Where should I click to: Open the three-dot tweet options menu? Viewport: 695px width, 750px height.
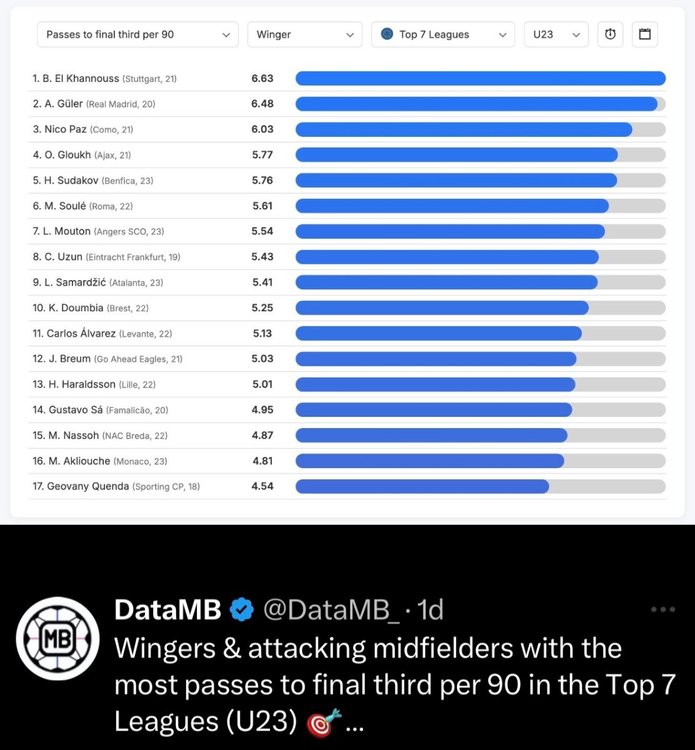(663, 609)
